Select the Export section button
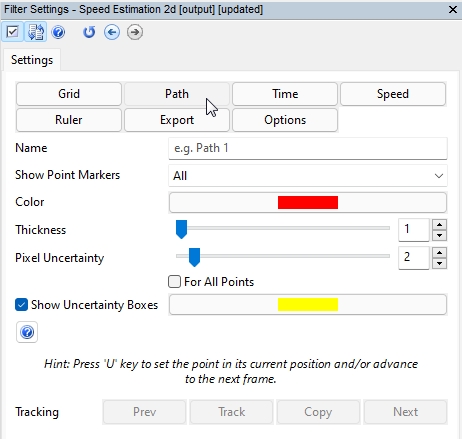The image size is (462, 439). pos(177,120)
